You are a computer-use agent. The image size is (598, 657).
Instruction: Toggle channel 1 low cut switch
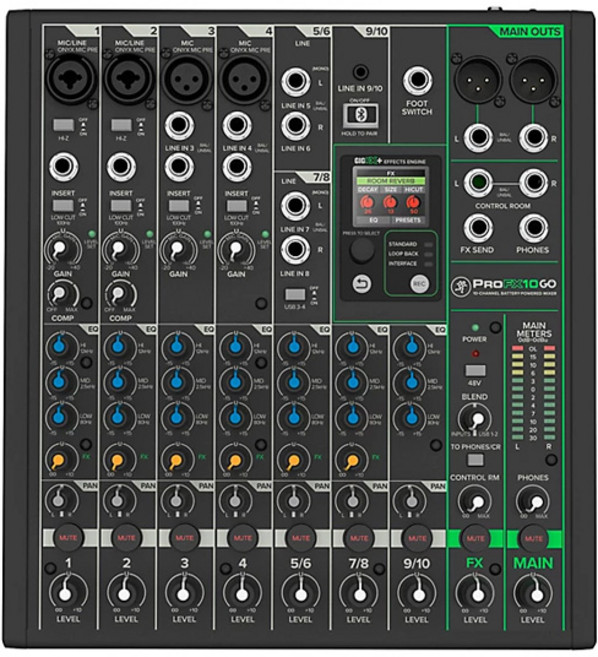63,206
